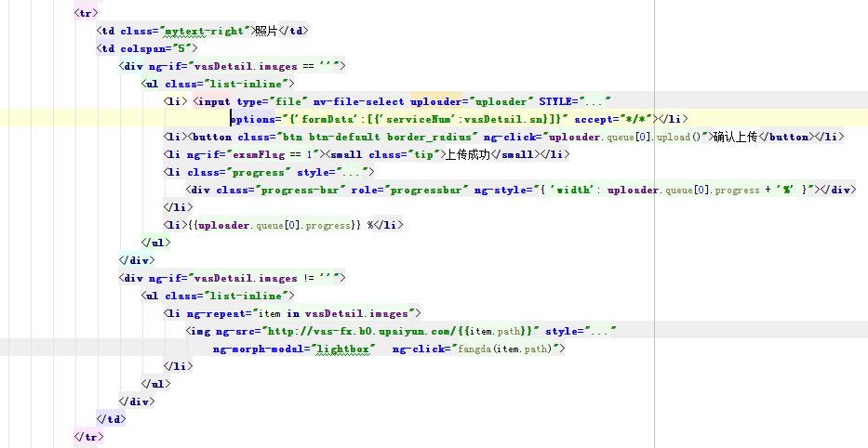This screenshot has width=868, height=448.
Task: Click "item in vasDetail.images" repeat expression
Action: tap(333, 313)
